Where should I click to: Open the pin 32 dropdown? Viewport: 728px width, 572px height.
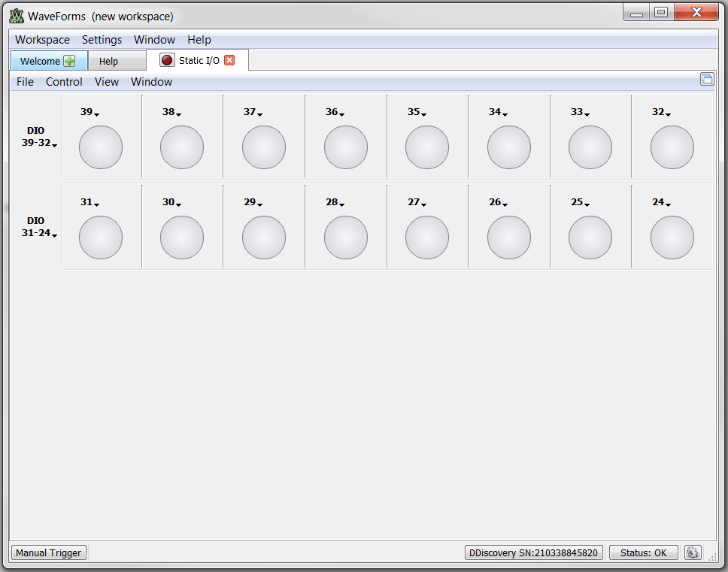coord(661,112)
